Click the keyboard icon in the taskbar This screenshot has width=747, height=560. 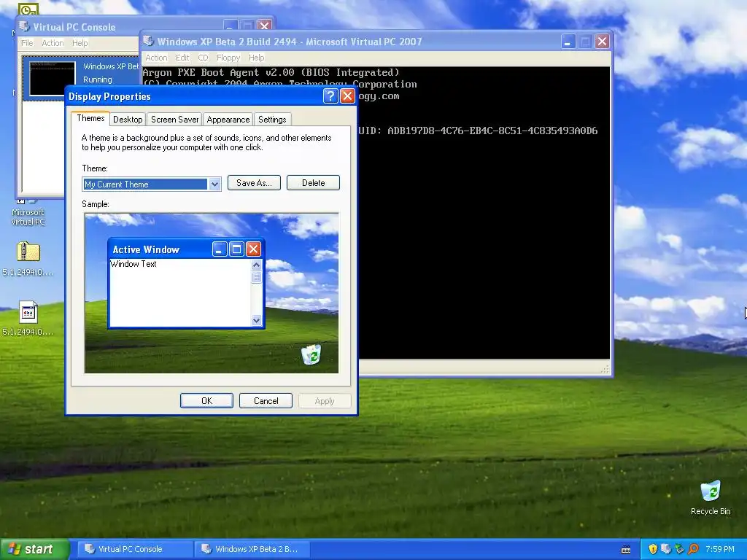[x=626, y=550]
